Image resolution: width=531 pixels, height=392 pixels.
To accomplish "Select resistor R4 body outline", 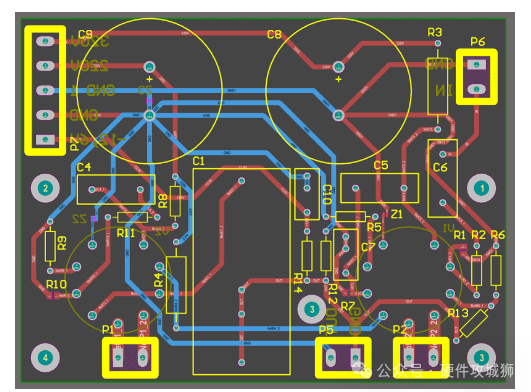I will pos(176,285).
